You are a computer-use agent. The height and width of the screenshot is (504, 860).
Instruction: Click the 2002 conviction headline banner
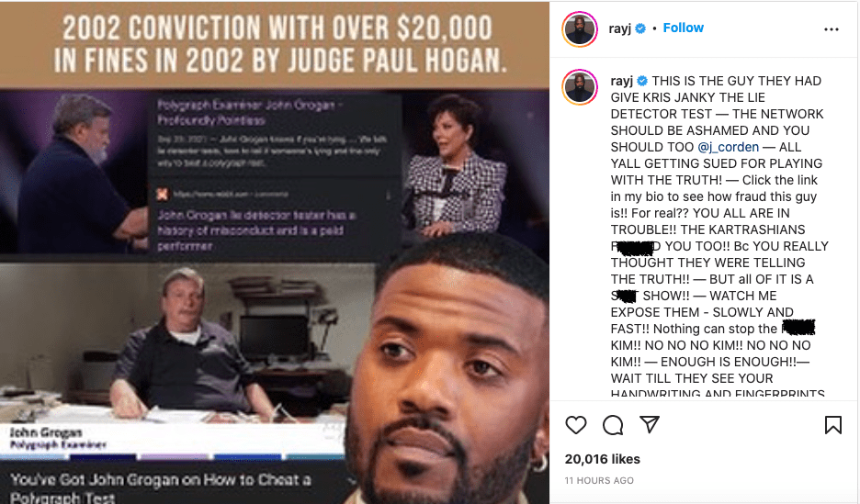coord(274,44)
